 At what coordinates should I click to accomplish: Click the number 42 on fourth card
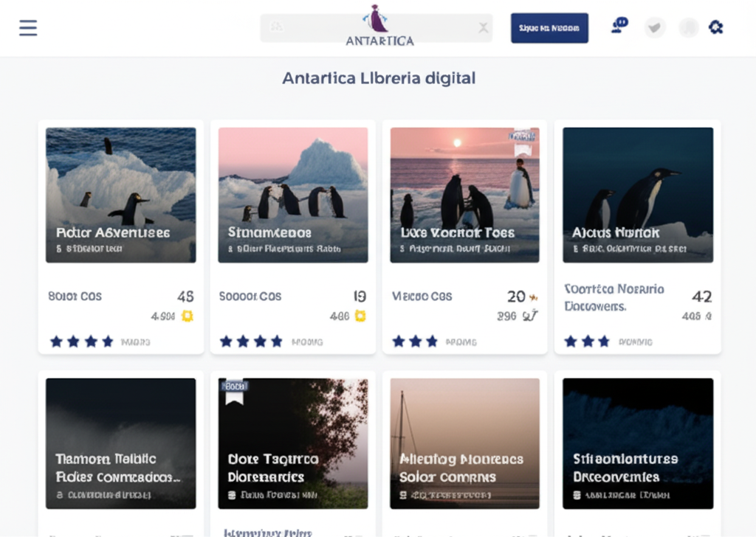click(x=702, y=297)
